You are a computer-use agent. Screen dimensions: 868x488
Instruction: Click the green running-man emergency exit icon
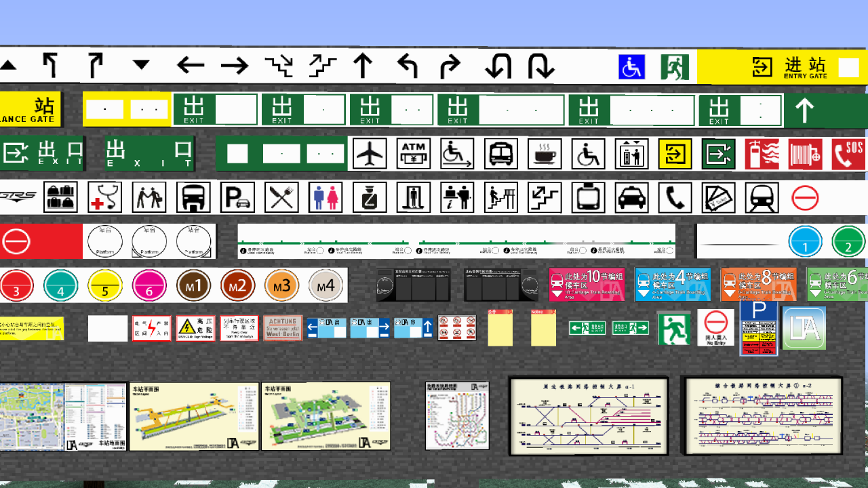coord(674,67)
